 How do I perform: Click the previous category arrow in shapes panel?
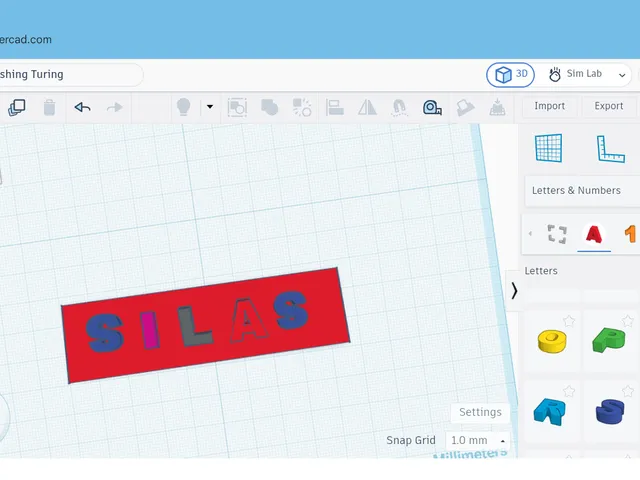(x=530, y=234)
